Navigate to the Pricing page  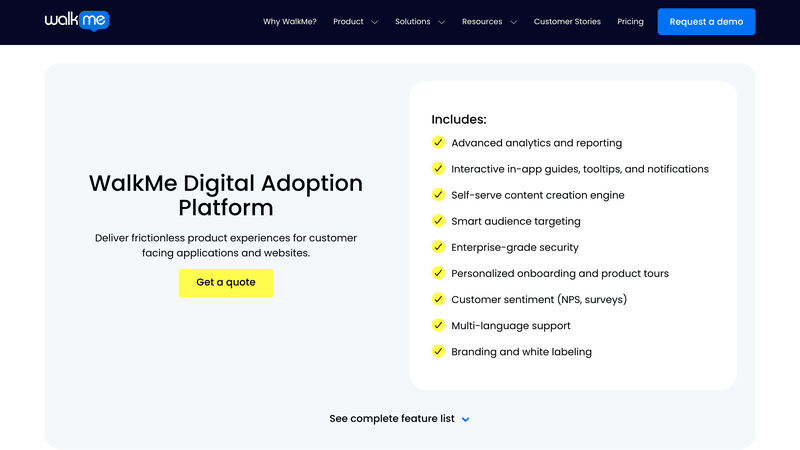click(630, 22)
